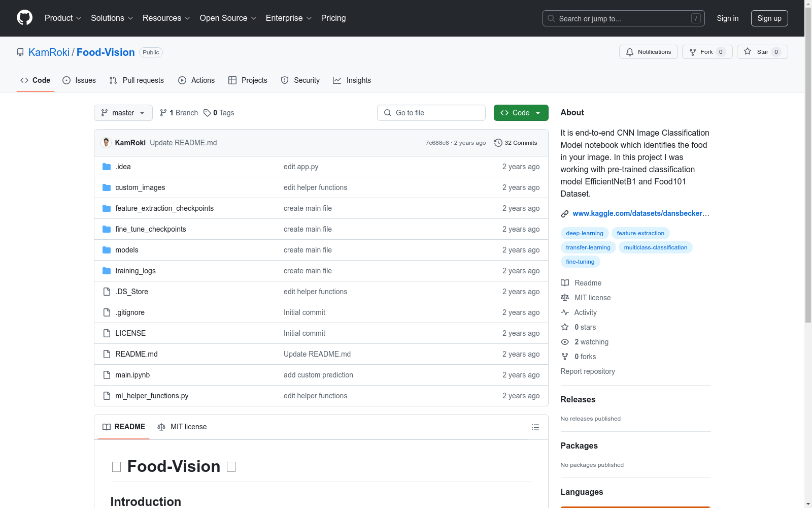
Task: Select the MIT license tab in README panel
Action: click(x=182, y=427)
